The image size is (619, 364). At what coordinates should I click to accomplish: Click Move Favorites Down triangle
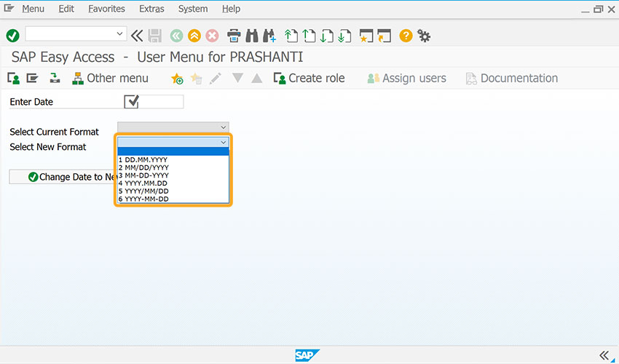point(237,78)
